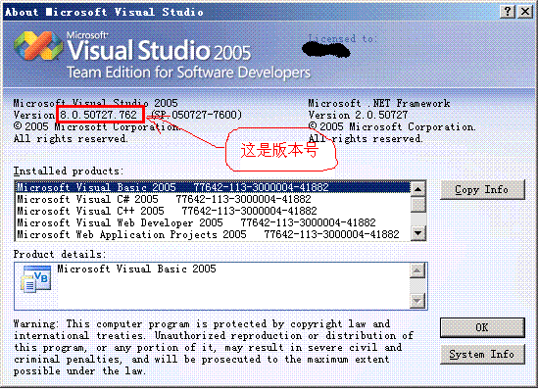This screenshot has height=392, width=538.
Task: Click the 'Installed products:' label
Action: [x=68, y=171]
